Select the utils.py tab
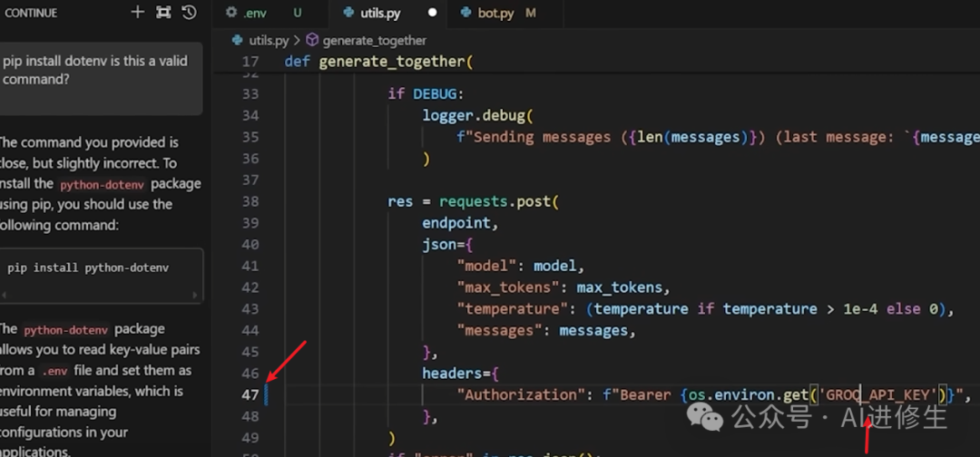The width and height of the screenshot is (980, 457). click(387, 13)
